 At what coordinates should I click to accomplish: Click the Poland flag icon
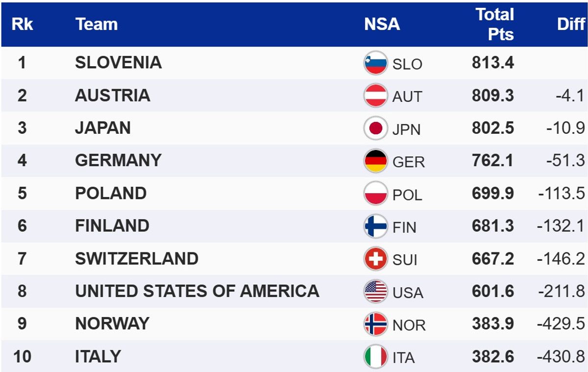[x=375, y=194]
